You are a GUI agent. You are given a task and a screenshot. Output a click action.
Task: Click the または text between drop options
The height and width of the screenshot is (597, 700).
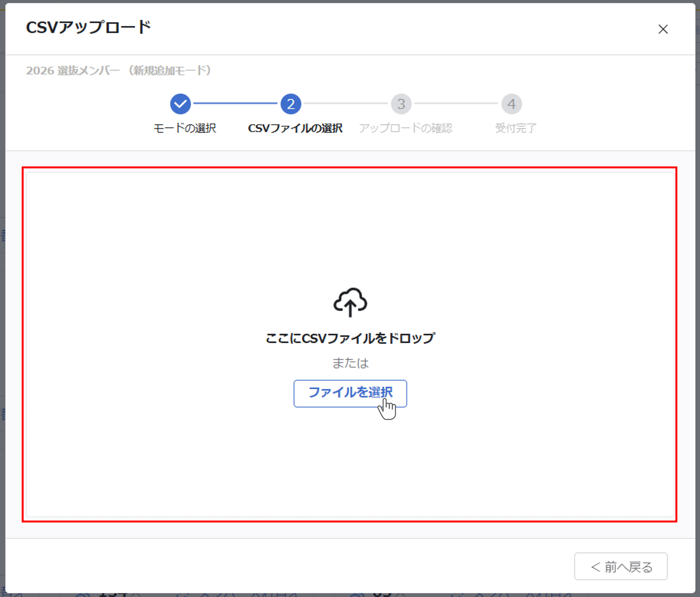[350, 363]
